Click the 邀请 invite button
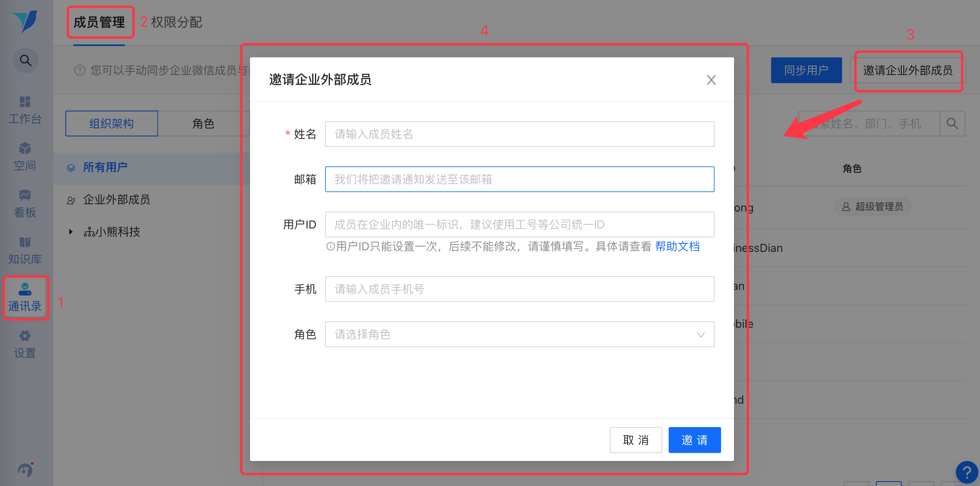 694,440
